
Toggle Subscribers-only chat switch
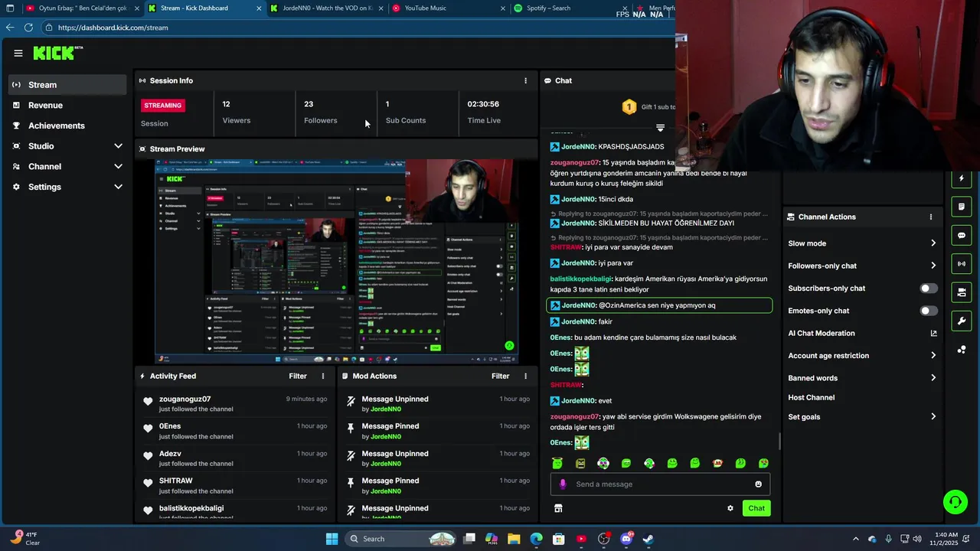928,289
